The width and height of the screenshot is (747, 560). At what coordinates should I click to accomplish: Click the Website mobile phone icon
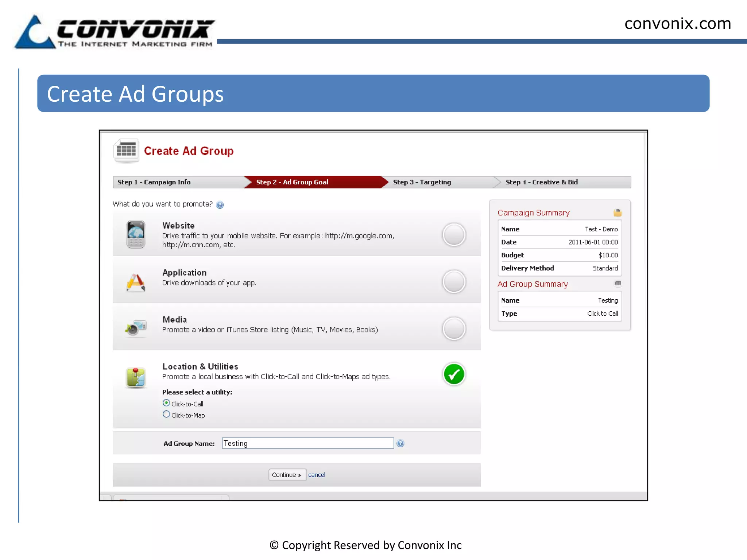[136, 234]
